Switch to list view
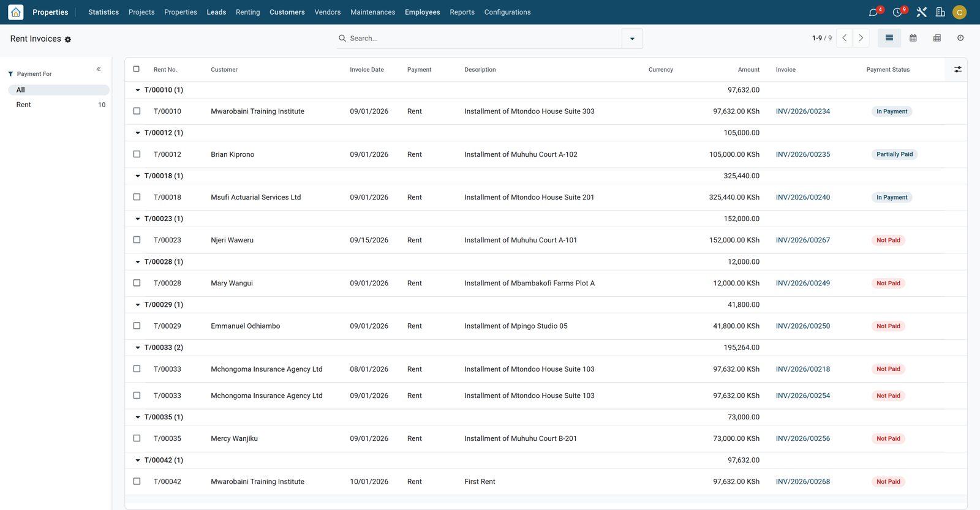980x510 pixels. [x=889, y=38]
